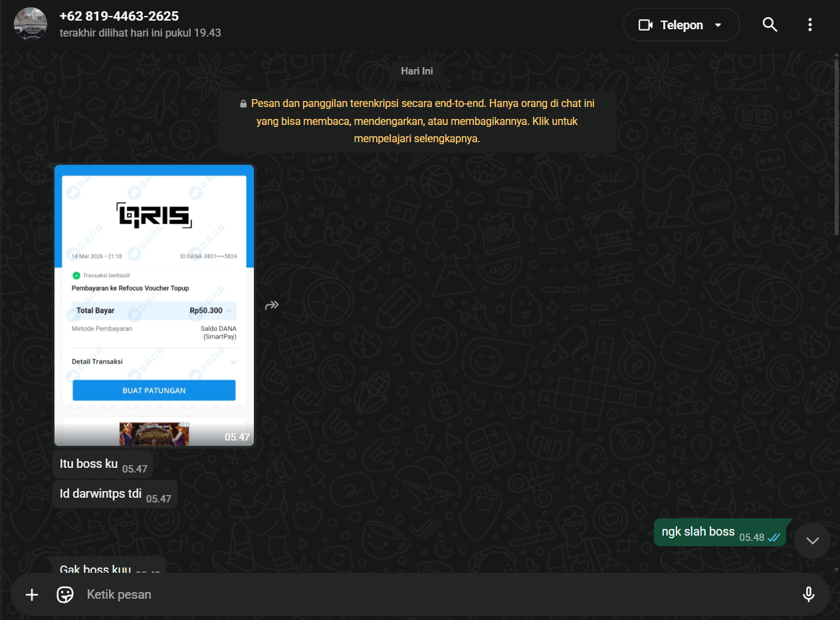The width and height of the screenshot is (840, 620).
Task: Open contact info for +62 819-4463-2625
Action: [x=119, y=17]
